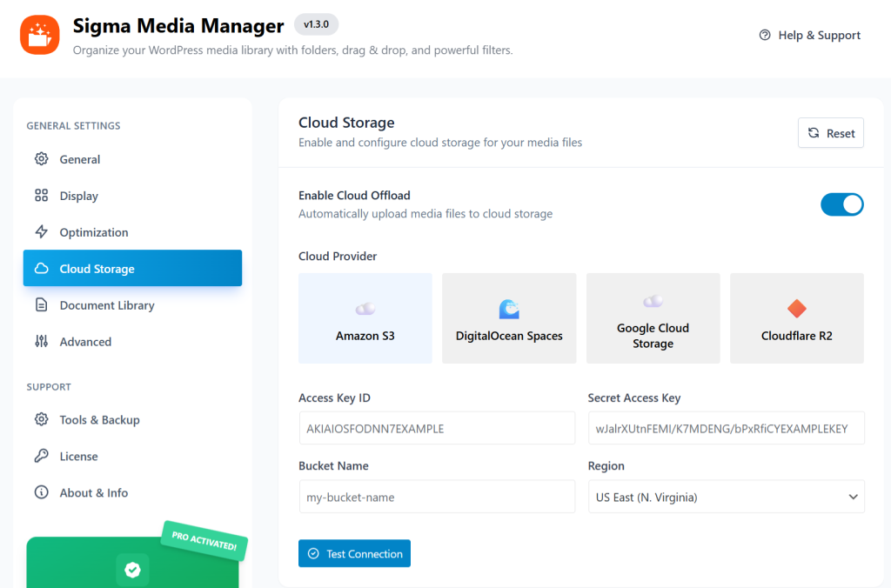Click the Bucket Name input field
The width and height of the screenshot is (891, 588).
(437, 496)
